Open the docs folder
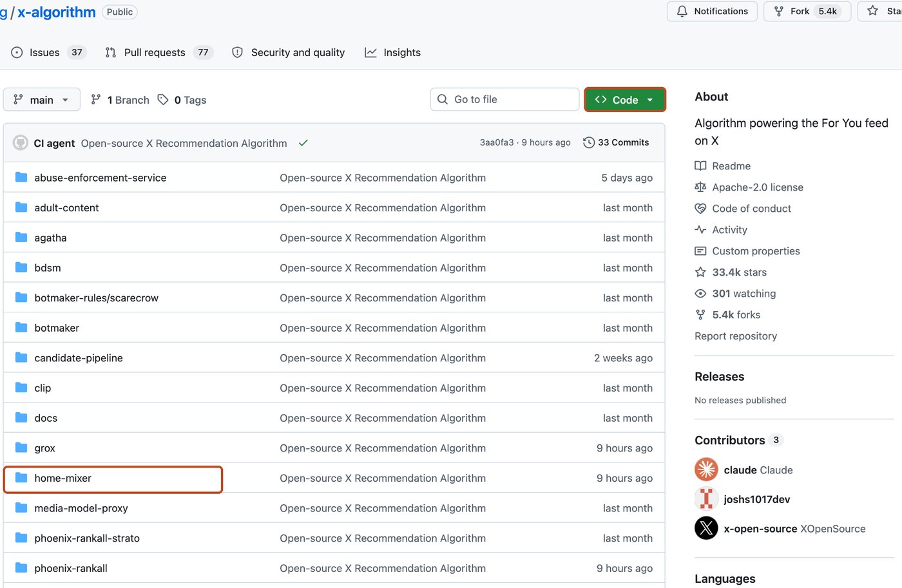This screenshot has width=902, height=588. (46, 418)
